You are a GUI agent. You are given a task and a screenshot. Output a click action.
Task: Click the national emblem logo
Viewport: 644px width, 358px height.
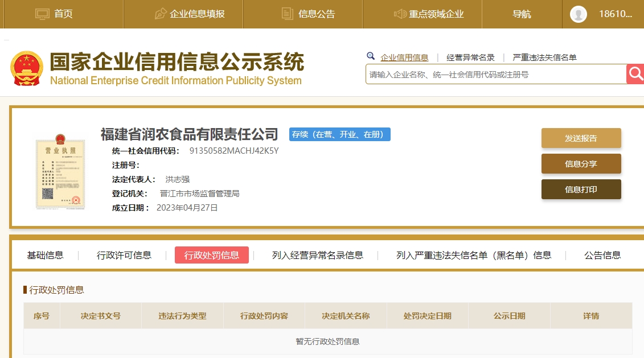(x=27, y=69)
